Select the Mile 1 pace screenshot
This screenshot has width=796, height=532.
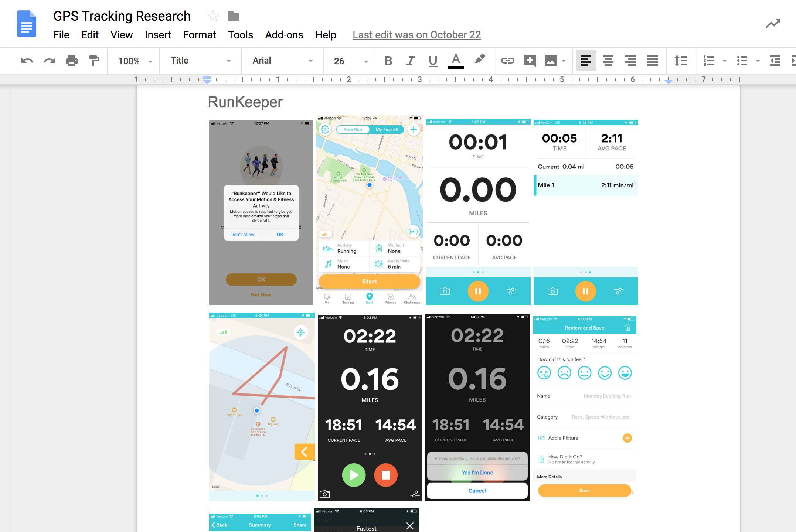[x=586, y=212]
